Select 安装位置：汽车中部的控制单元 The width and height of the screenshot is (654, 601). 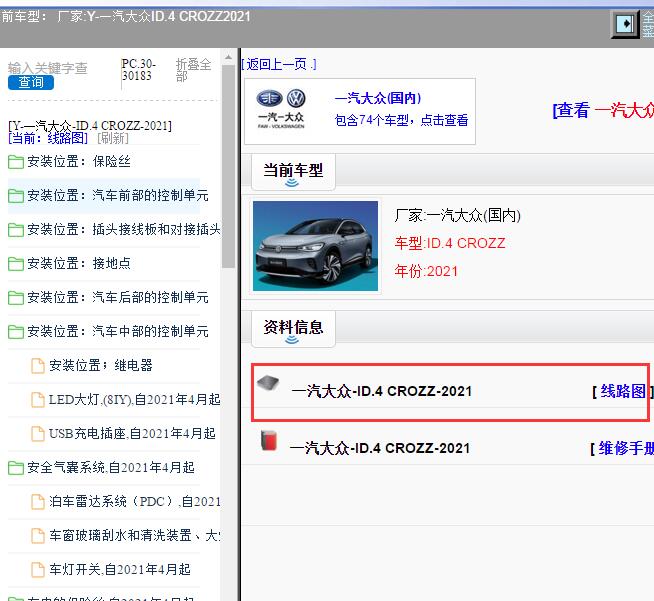click(x=118, y=332)
